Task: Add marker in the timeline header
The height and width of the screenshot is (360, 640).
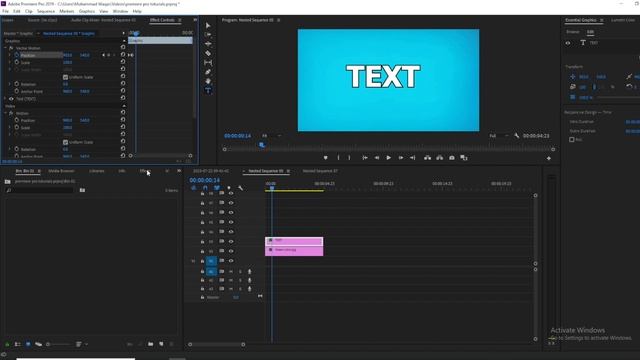Action: coord(229,188)
